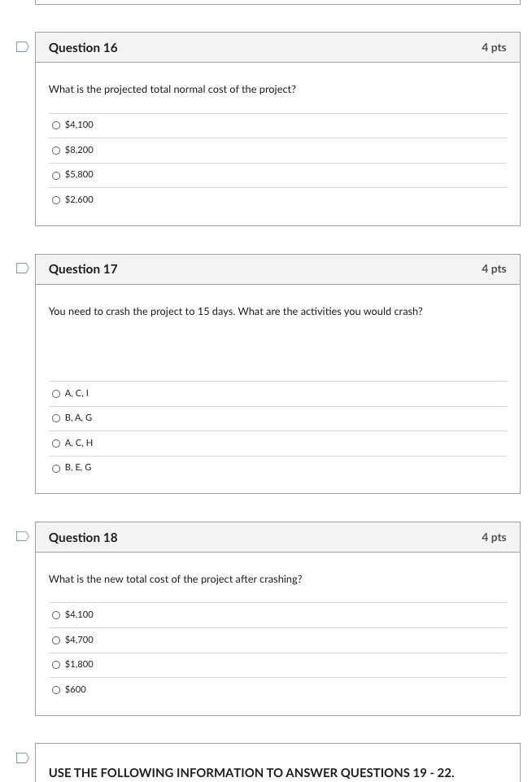
Task: Pick B, E, G in Question 17
Action: tap(56, 468)
